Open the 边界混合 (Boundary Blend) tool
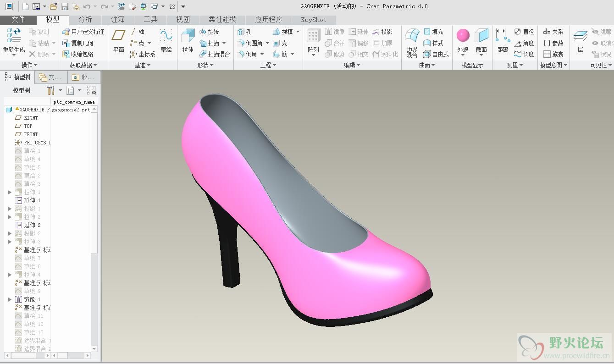The width and height of the screenshot is (614, 364). point(412,42)
